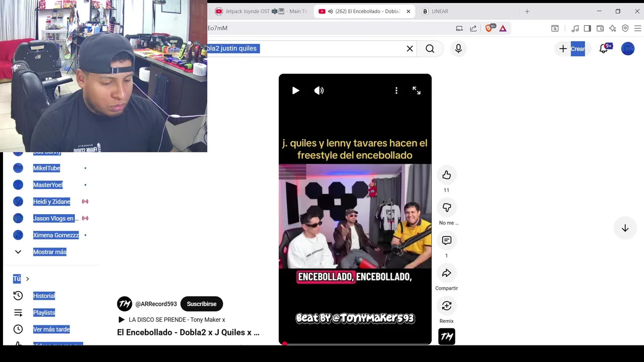Click the address bar URL text
Viewport: 644px width, 362px height.
pos(217,28)
